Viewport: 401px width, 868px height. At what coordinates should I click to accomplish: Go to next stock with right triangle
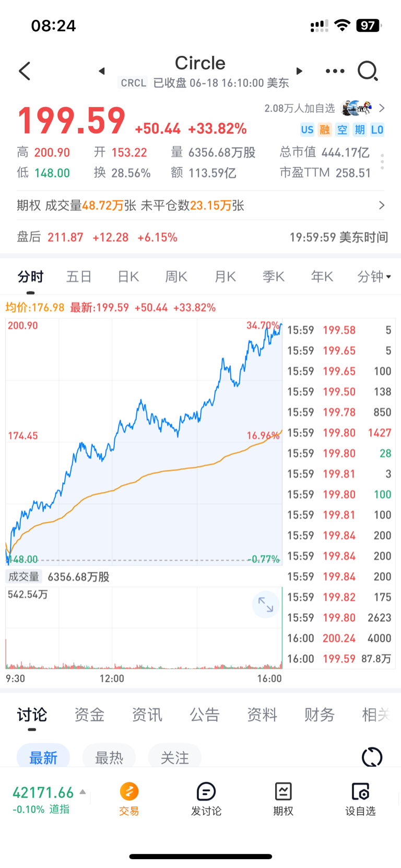click(299, 71)
